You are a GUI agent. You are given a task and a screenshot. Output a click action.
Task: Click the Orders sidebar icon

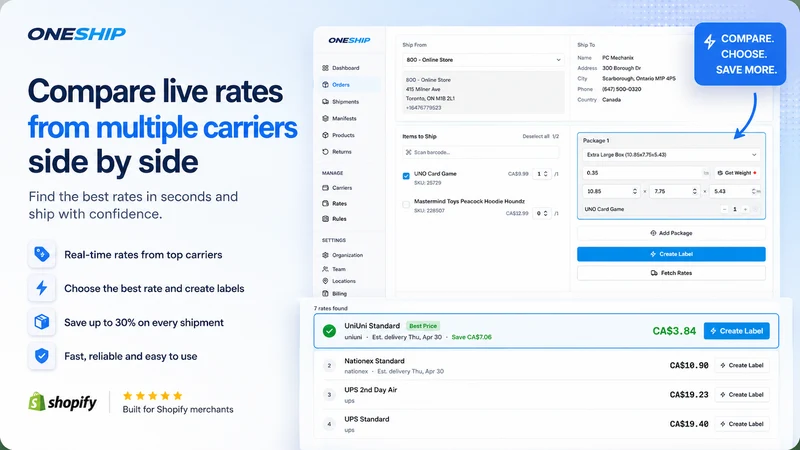(x=326, y=85)
